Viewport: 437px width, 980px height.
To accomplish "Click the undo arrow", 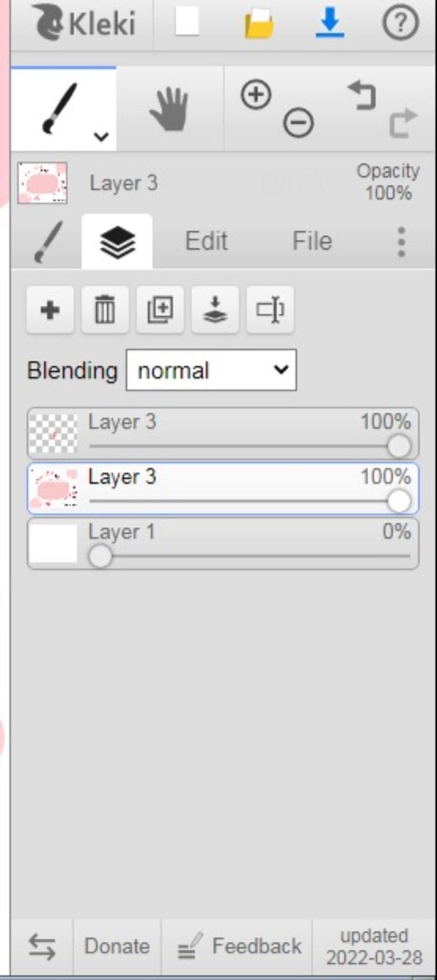I will (362, 96).
